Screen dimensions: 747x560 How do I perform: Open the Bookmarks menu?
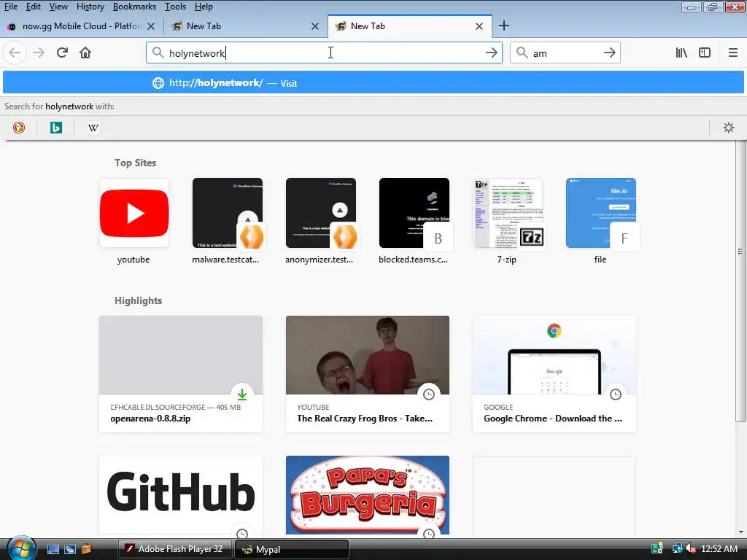(x=134, y=7)
